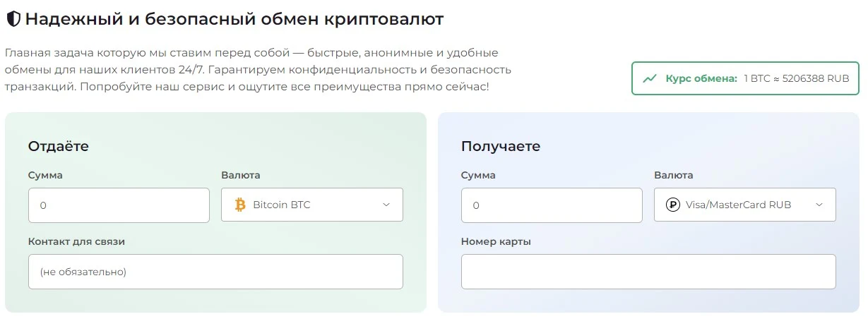This screenshot has height=326, width=868.
Task: Click the Отдаёте section heading
Action: point(59,146)
